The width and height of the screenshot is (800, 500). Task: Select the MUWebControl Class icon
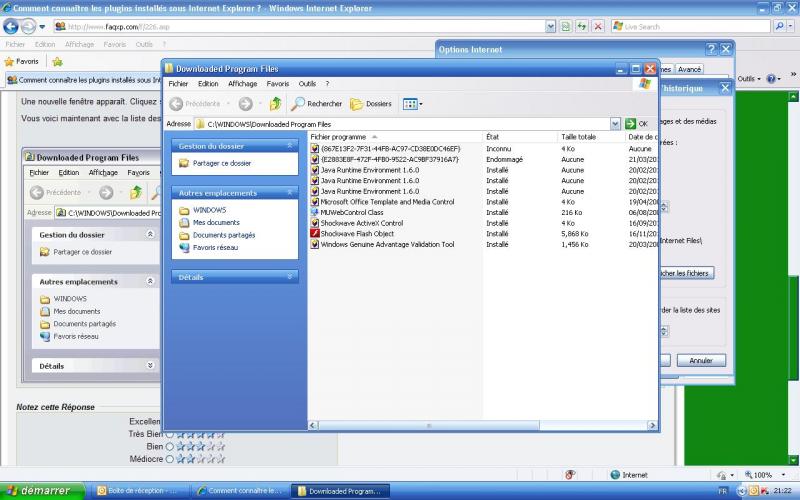[315, 212]
